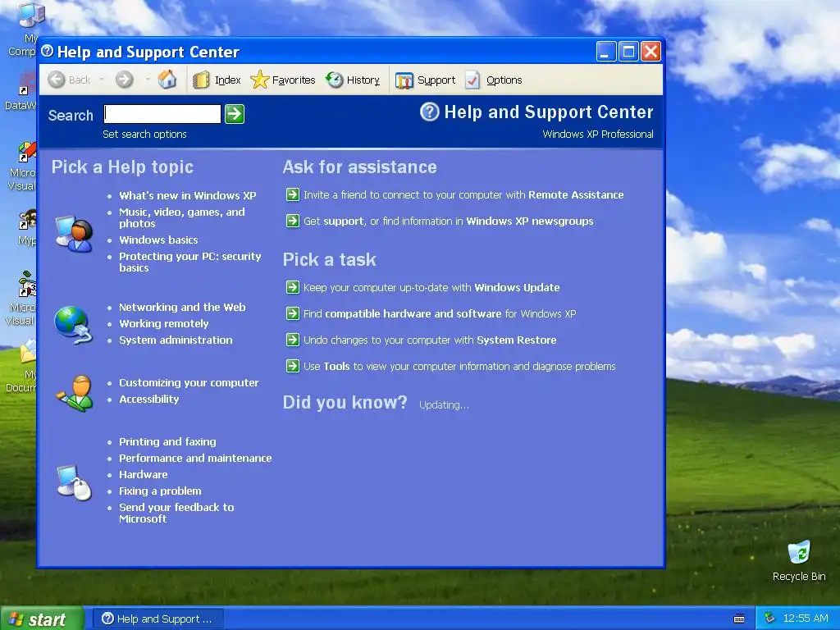Open the Accessibility topic

point(149,399)
